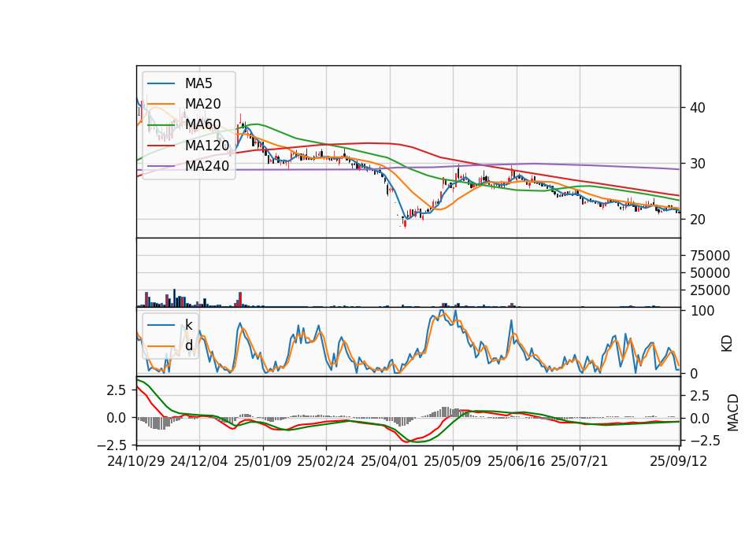Click the MA120 legend label

(207, 145)
